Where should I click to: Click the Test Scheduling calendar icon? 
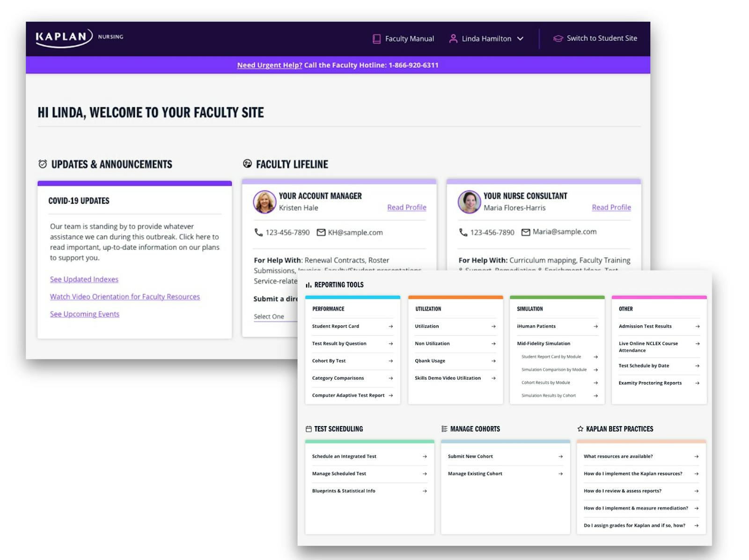308,429
